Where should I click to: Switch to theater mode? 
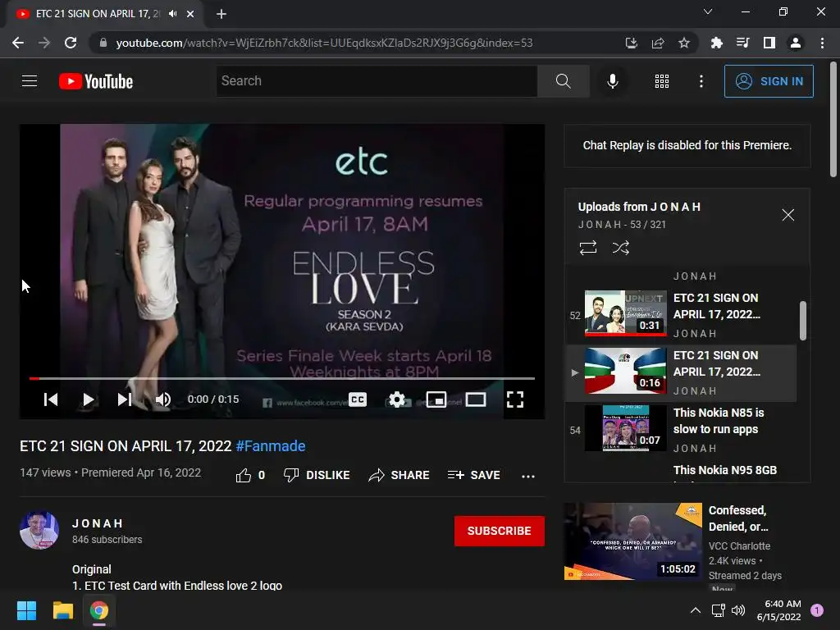[476, 399]
